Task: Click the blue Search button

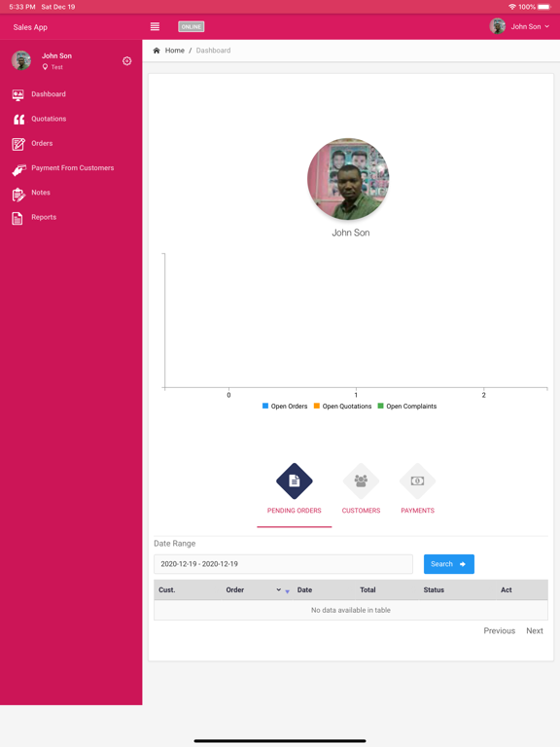Action: coord(449,564)
